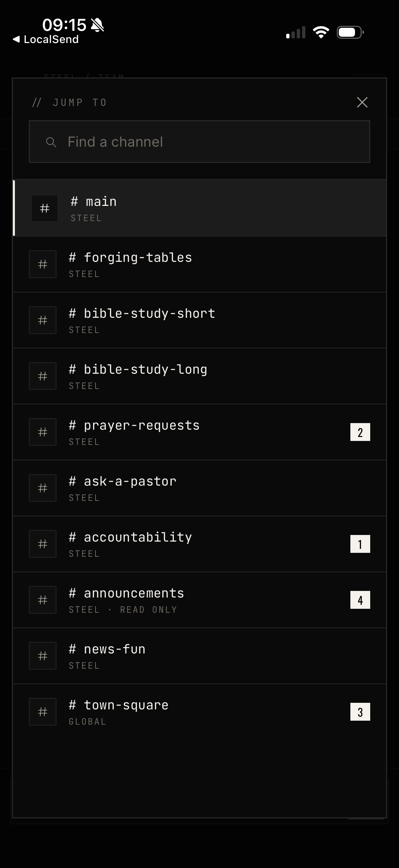The image size is (399, 868).
Task: Open the read-only announcements channel
Action: tap(199, 600)
